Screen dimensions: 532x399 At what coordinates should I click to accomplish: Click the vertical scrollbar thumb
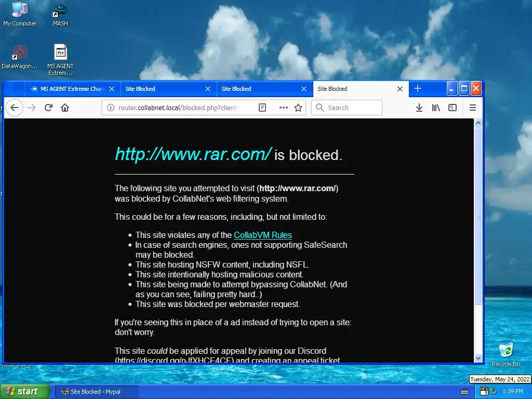[478, 216]
